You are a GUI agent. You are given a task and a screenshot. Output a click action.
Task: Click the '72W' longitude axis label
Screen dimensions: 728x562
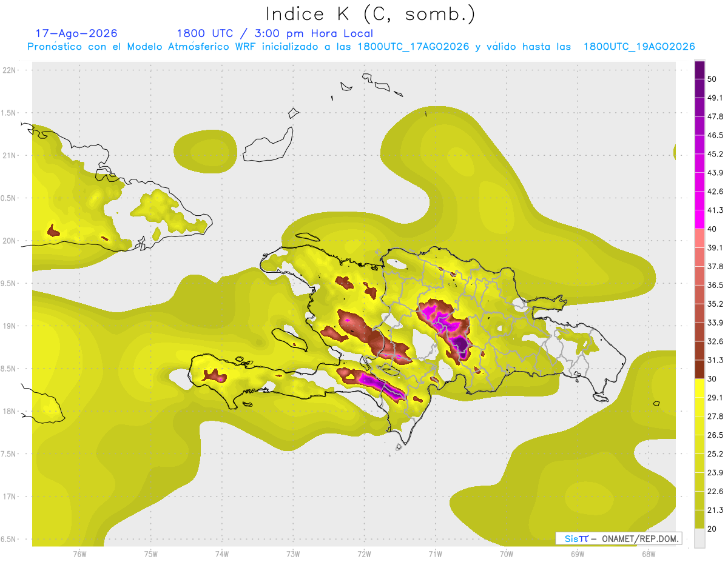364,554
